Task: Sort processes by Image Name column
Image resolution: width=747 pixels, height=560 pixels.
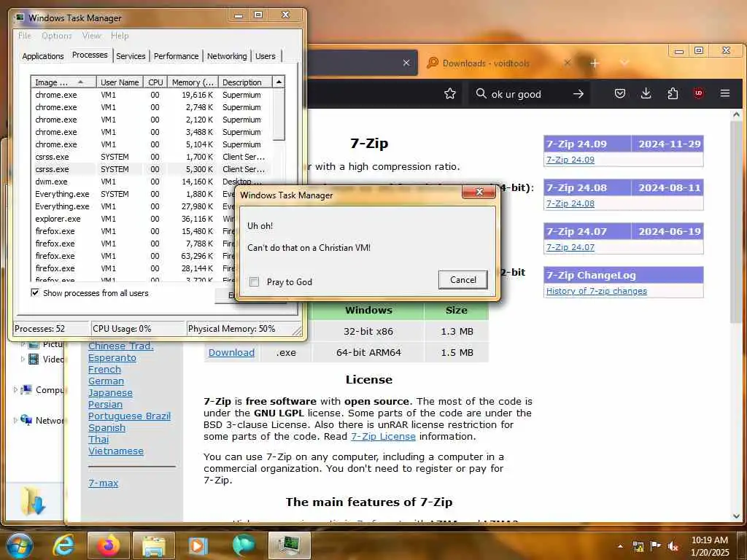Action: coord(63,82)
